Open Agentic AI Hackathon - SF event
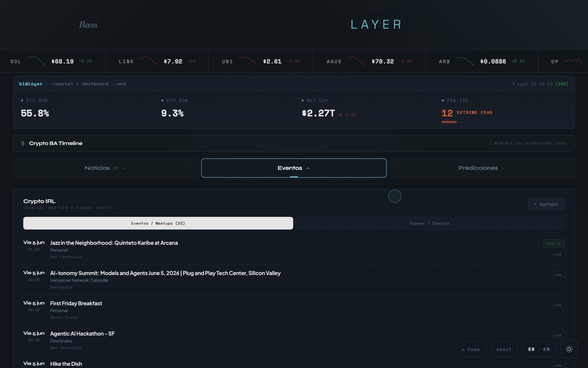Image resolution: width=588 pixels, height=368 pixels. point(82,334)
